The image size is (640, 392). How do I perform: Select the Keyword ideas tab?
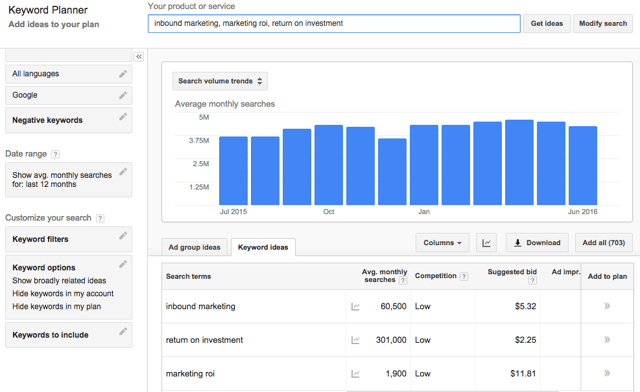coord(263,247)
